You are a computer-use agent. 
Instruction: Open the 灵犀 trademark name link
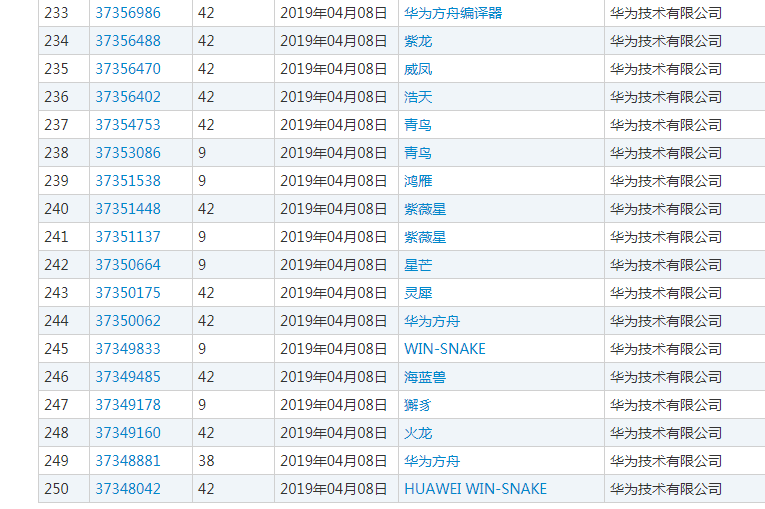[418, 293]
